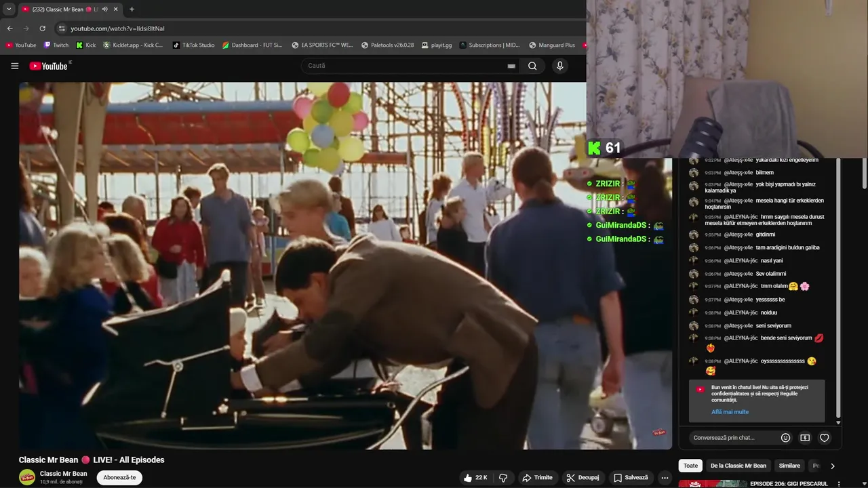The width and height of the screenshot is (868, 488).
Task: Open the Subscriptions bookmark
Action: point(490,45)
